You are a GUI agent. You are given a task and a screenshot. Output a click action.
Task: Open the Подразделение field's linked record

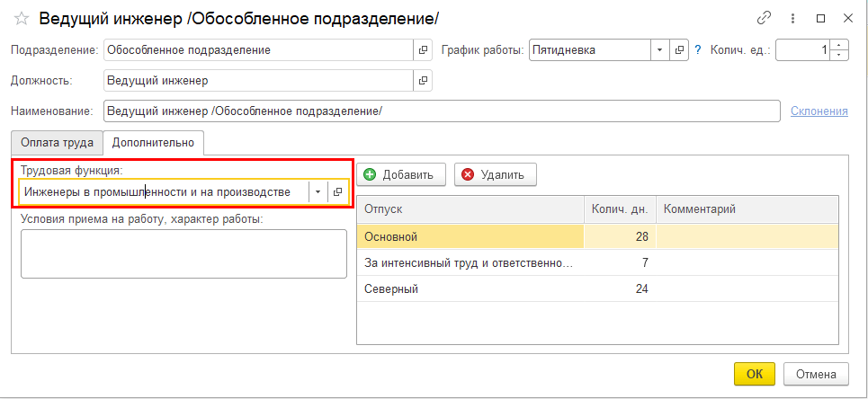click(x=423, y=50)
